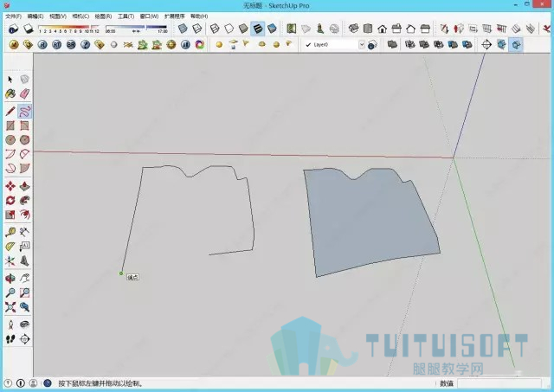Screen dimensions: 554x392
Task: Switch to Iso standard view
Action: click(x=354, y=29)
